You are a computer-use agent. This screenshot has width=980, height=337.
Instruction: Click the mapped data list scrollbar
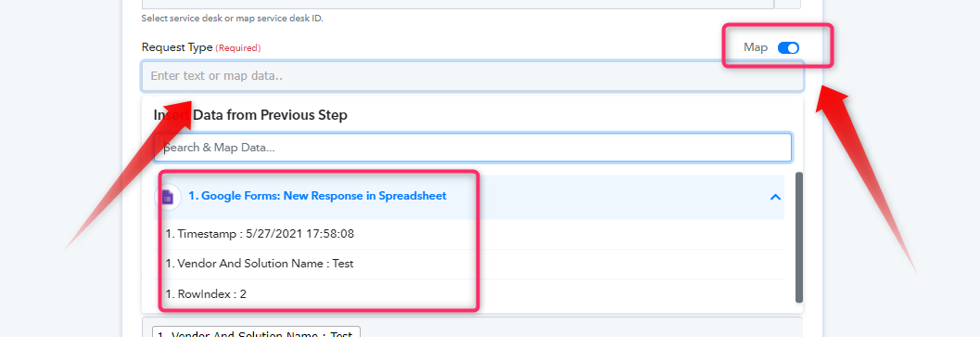coord(799,238)
